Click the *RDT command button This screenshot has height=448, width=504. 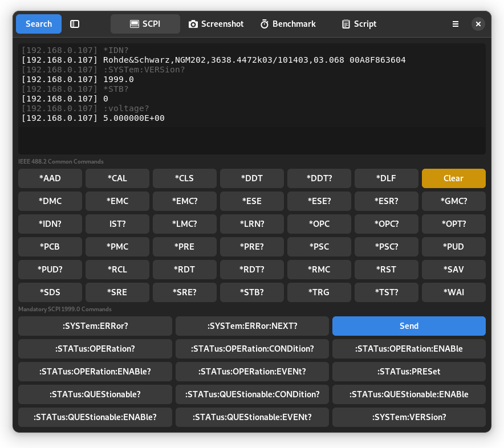click(185, 270)
